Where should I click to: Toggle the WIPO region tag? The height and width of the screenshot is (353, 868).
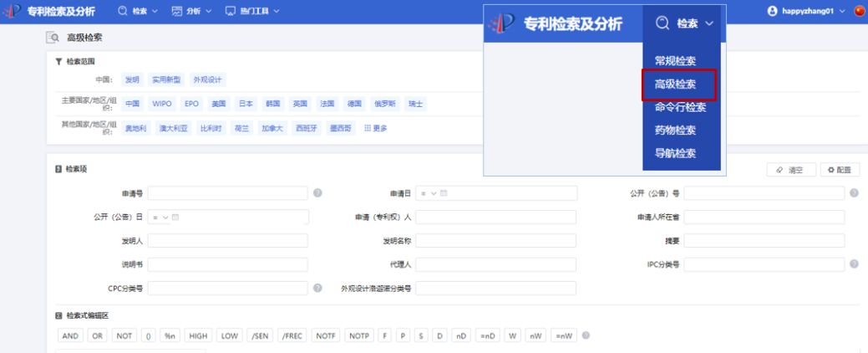tap(162, 104)
